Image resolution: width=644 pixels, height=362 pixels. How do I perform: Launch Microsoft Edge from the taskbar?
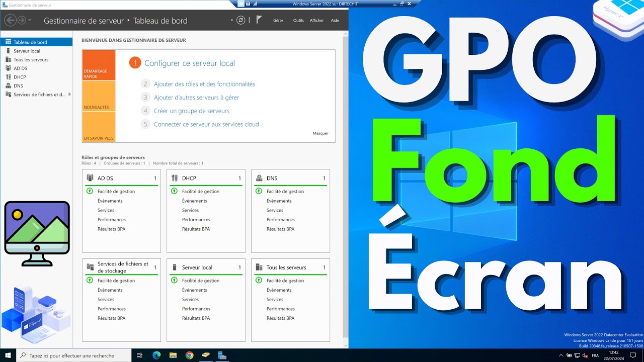pyautogui.click(x=156, y=355)
